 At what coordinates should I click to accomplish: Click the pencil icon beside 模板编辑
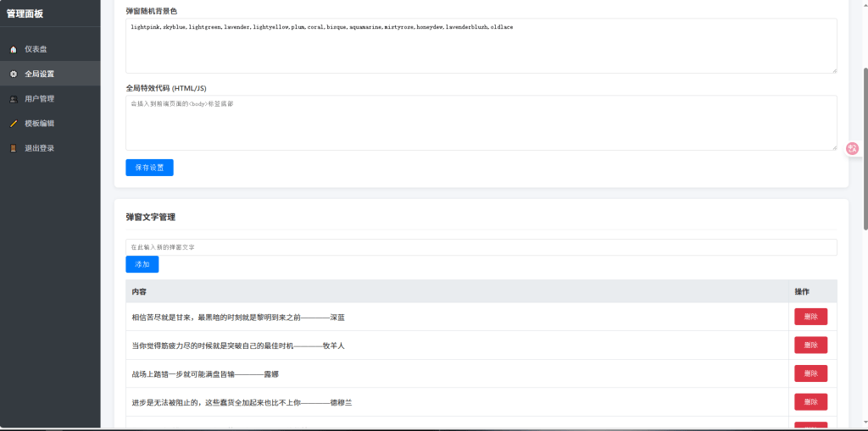click(13, 124)
